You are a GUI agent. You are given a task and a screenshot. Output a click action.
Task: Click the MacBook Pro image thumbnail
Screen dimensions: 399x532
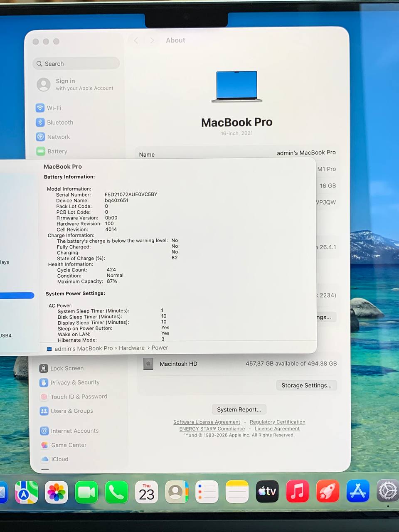(237, 86)
